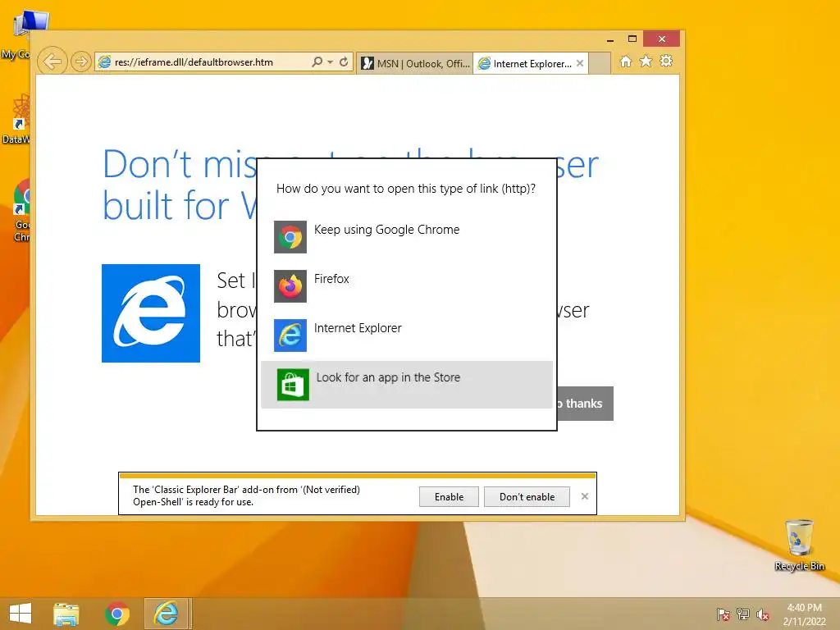Click the muted volume tray icon
The image size is (840, 630).
click(763, 614)
